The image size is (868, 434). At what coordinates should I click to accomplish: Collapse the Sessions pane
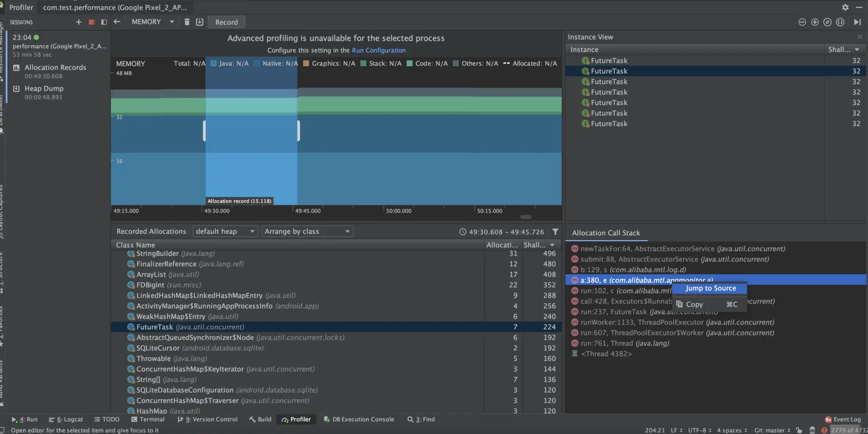click(104, 22)
